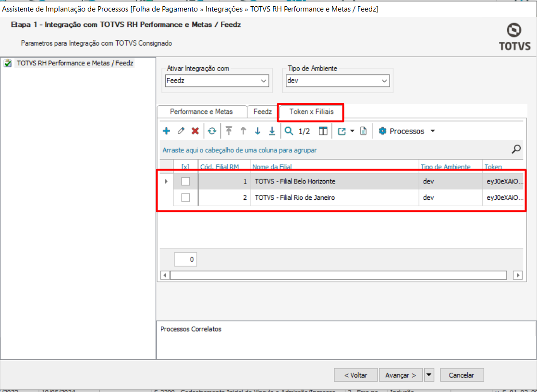
Task: Check the Belo Horizonte row checkbox
Action: click(185, 181)
